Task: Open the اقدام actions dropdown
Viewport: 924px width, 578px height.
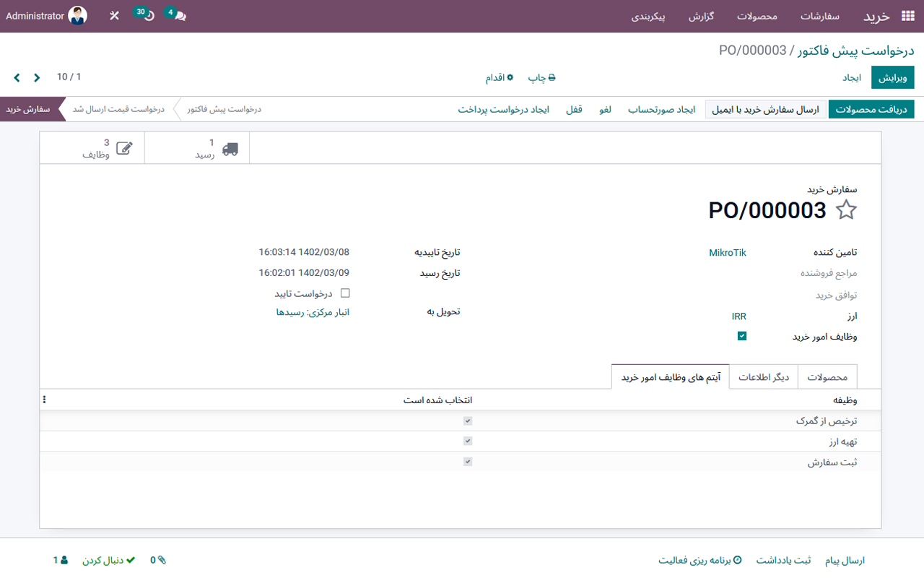Action: [x=500, y=77]
